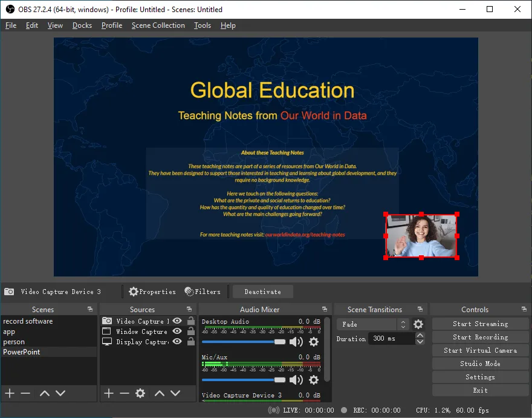
Task: Pop out the Controls dock
Action: (524, 309)
